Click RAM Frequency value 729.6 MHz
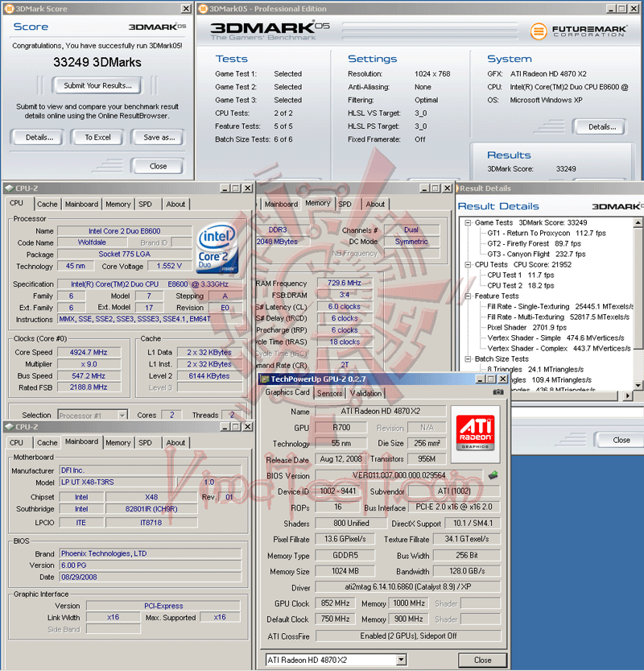Image resolution: width=644 pixels, height=671 pixels. click(x=345, y=283)
